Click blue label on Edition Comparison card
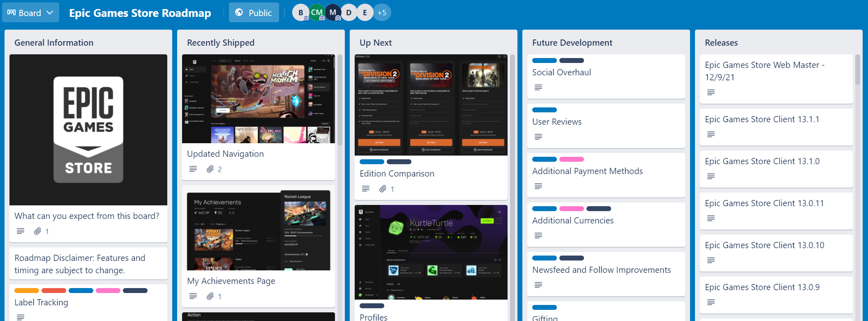The image size is (868, 321). [372, 162]
